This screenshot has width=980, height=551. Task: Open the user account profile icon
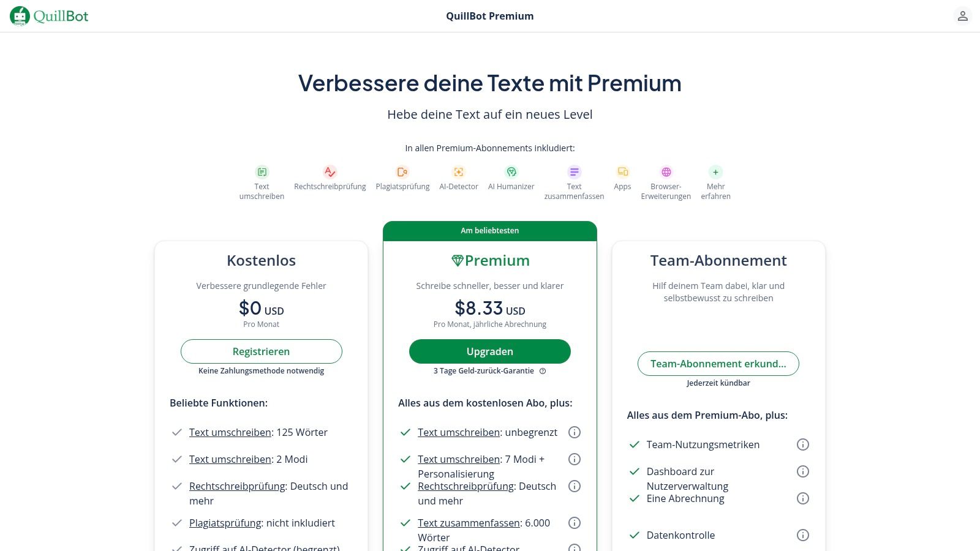(962, 16)
